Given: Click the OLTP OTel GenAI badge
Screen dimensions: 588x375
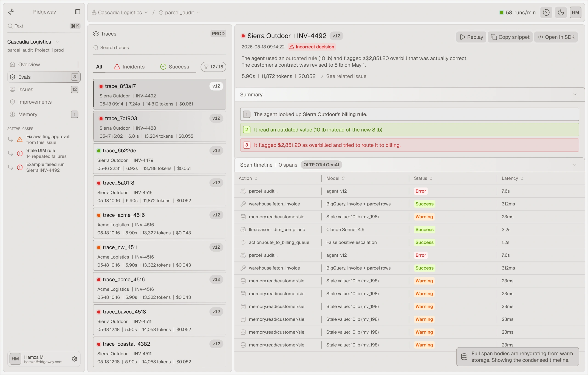Looking at the screenshot, I should (x=321, y=165).
